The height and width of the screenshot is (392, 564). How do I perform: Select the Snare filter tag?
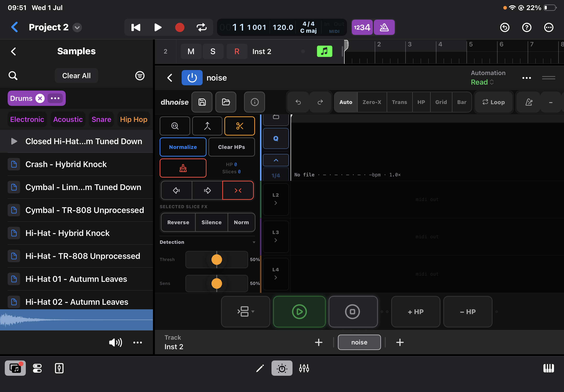pos(101,119)
